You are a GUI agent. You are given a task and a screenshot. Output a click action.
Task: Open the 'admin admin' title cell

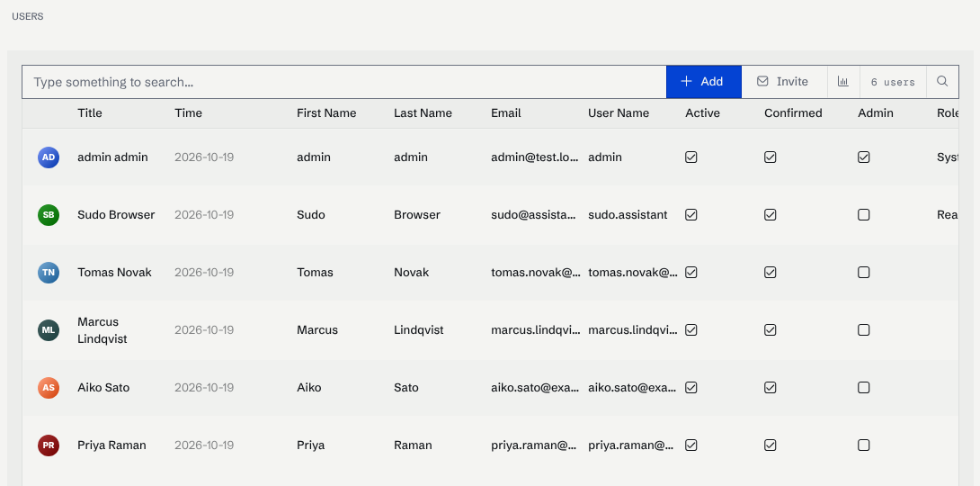(112, 157)
